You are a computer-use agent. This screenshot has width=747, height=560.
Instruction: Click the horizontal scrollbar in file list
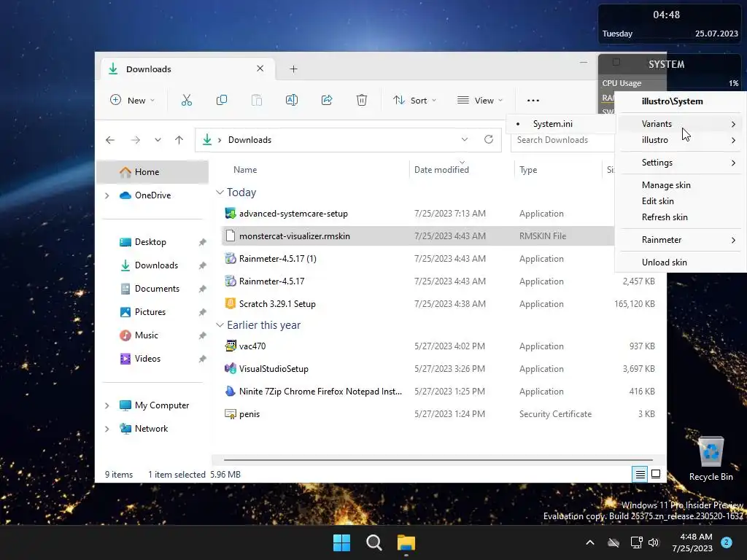(x=438, y=460)
